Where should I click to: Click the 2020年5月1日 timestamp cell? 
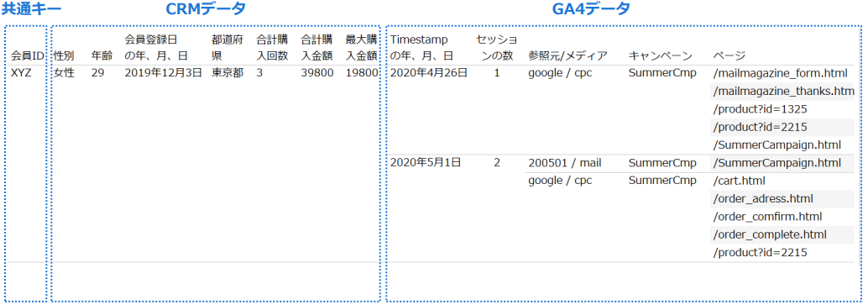(425, 163)
